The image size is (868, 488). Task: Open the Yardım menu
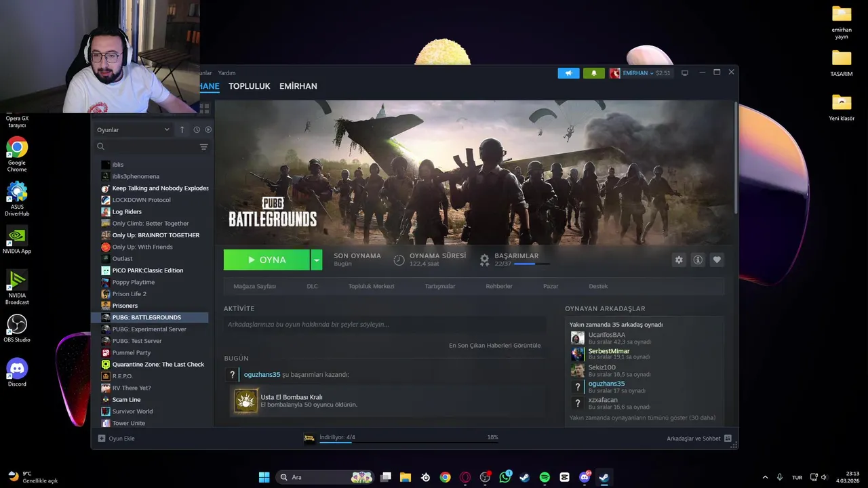[x=226, y=73]
